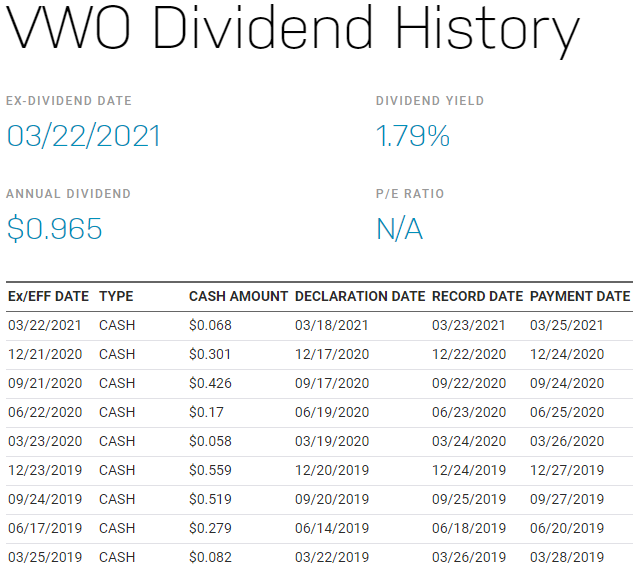634x572 pixels.
Task: Click ex date 09/21/2020 in table
Action: click(45, 383)
